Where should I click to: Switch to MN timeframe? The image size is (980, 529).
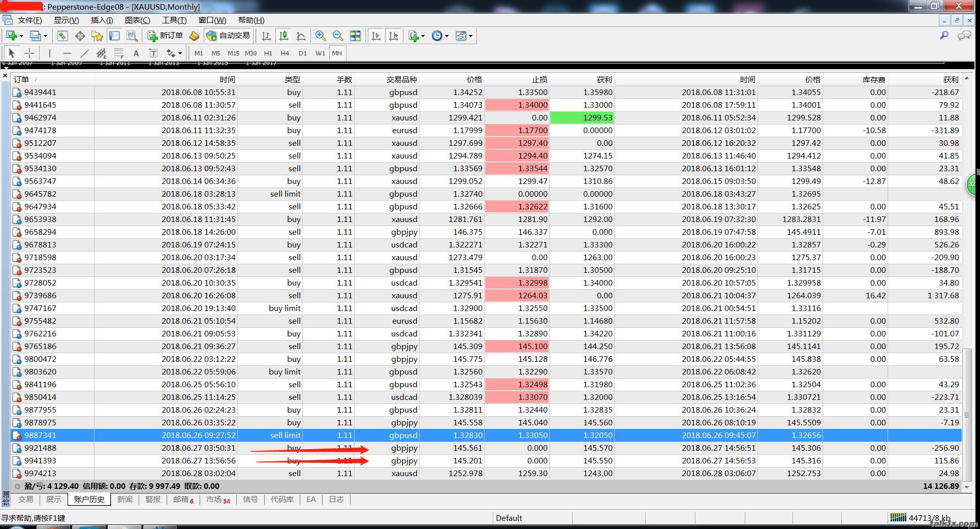[x=337, y=53]
